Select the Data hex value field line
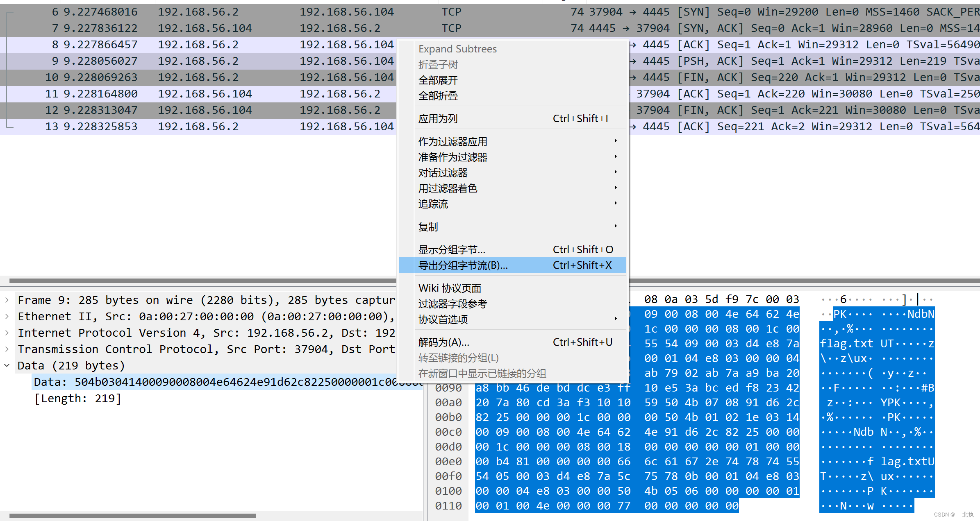 coord(225,382)
